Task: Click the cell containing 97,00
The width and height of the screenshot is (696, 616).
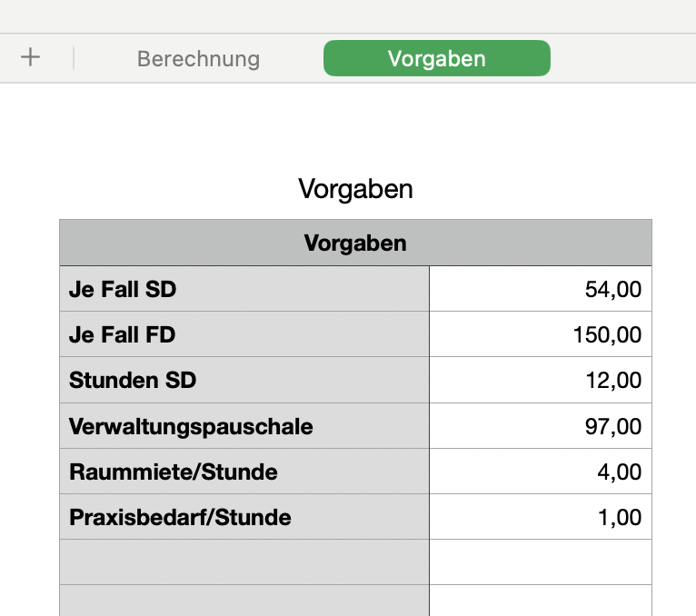Action: pos(540,426)
